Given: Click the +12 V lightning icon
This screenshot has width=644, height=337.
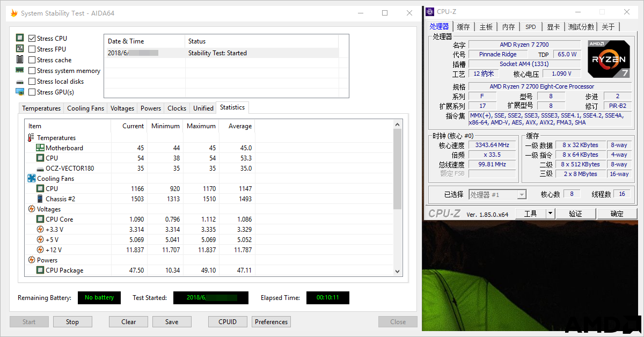Looking at the screenshot, I should click(x=40, y=250).
